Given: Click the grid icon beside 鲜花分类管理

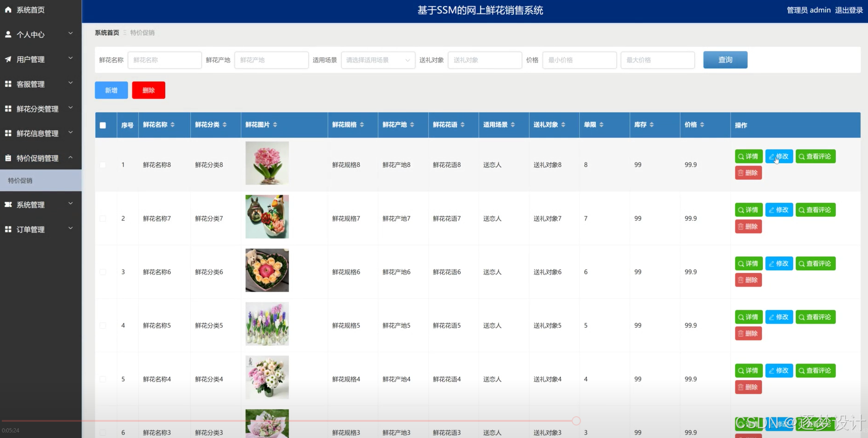Looking at the screenshot, I should point(8,108).
